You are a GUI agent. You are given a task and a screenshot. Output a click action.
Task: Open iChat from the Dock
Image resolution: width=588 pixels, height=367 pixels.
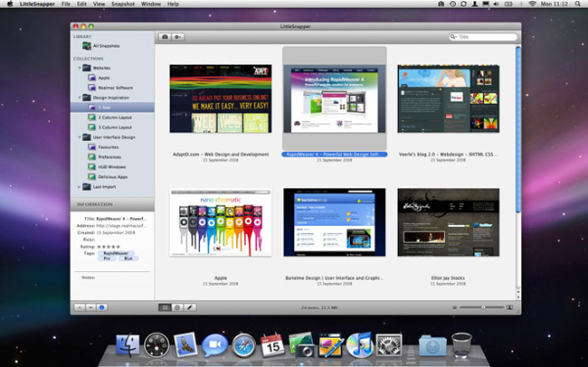click(214, 345)
